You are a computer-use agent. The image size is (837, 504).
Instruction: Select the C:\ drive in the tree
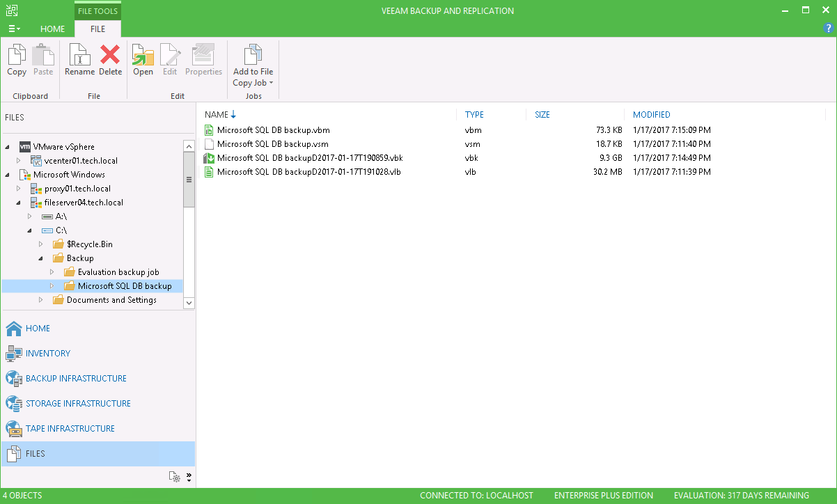tap(61, 230)
